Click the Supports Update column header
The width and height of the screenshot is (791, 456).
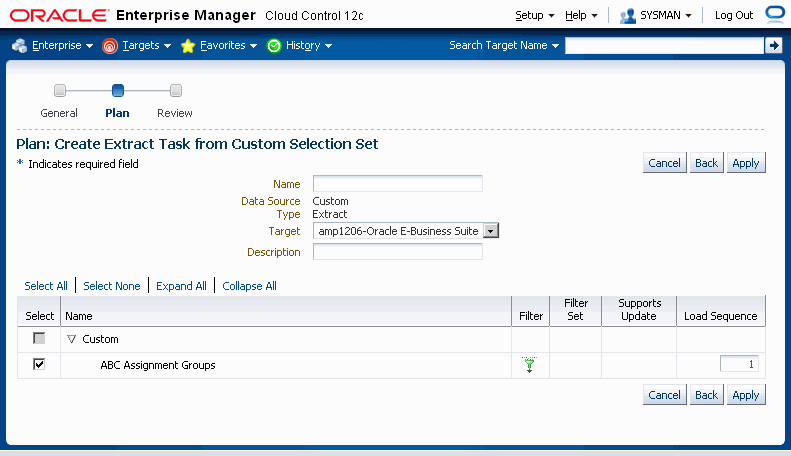coord(639,310)
